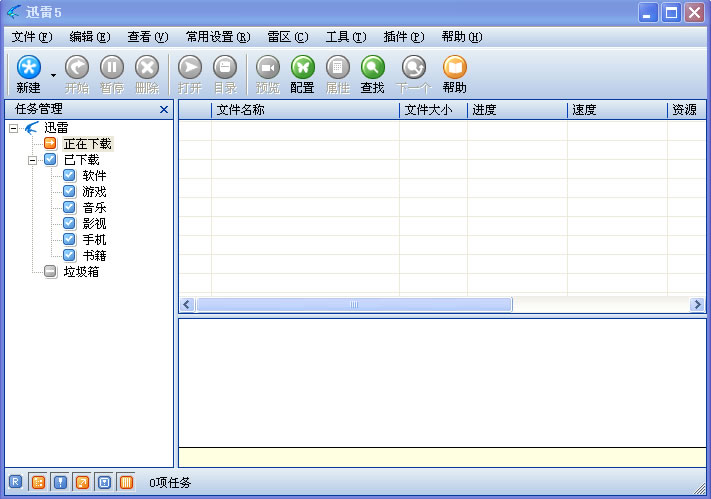Open the 雷区(C) menu
711x499 pixels.
(288, 37)
